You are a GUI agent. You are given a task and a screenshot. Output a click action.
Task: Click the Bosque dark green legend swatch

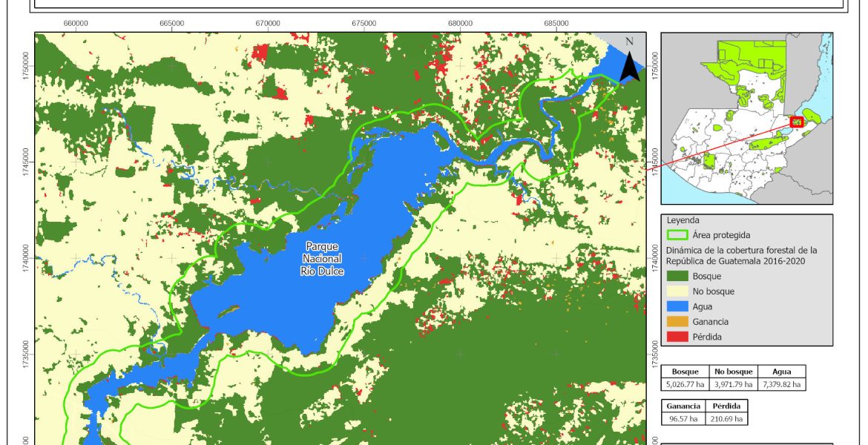[677, 276]
